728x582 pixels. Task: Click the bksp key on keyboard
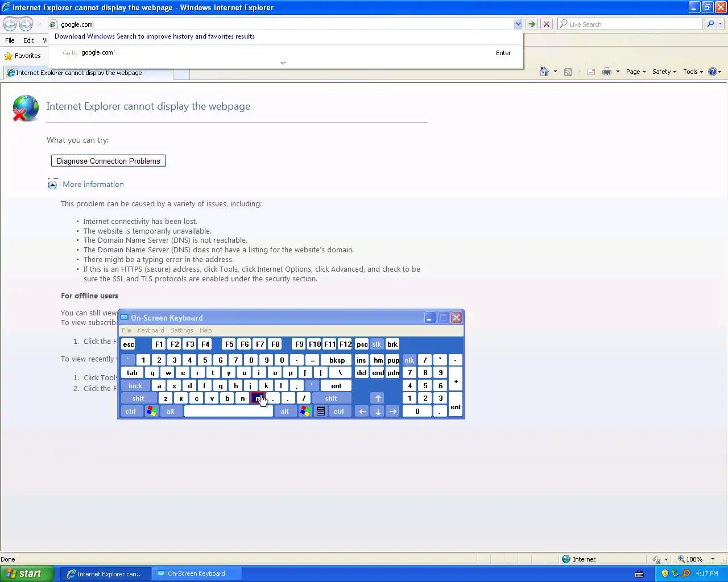(x=337, y=360)
